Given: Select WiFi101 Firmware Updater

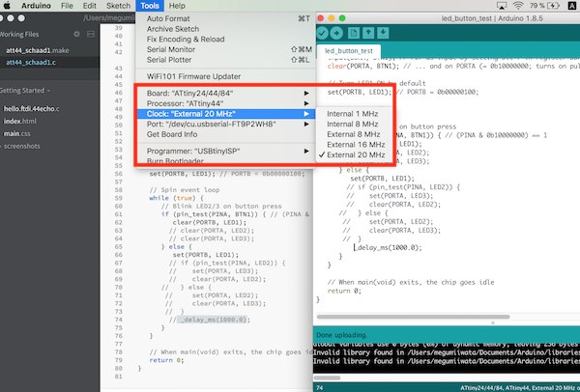Looking at the screenshot, I should [225, 76].
